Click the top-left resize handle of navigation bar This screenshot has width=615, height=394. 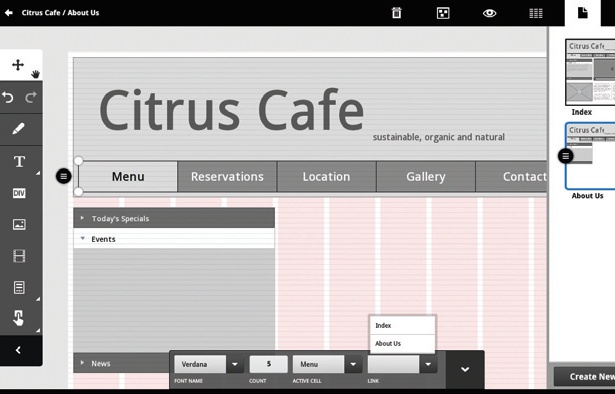pyautogui.click(x=78, y=161)
